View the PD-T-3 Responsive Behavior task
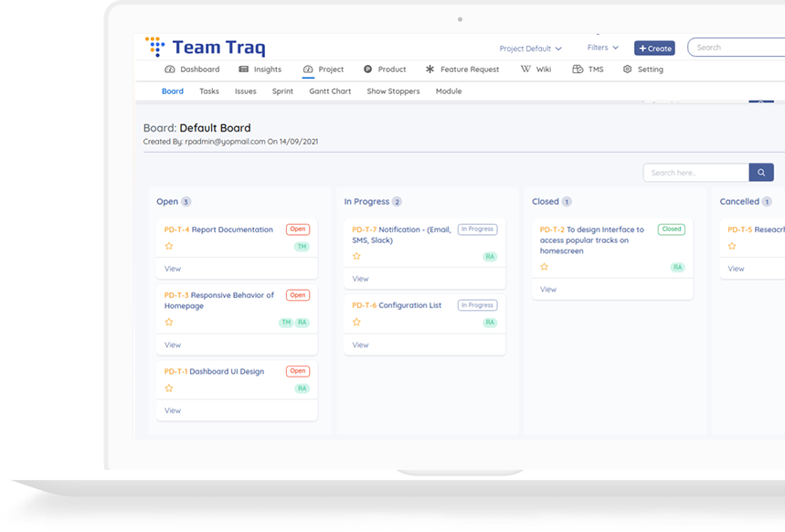Screen dimensions: 785x532 [x=173, y=345]
